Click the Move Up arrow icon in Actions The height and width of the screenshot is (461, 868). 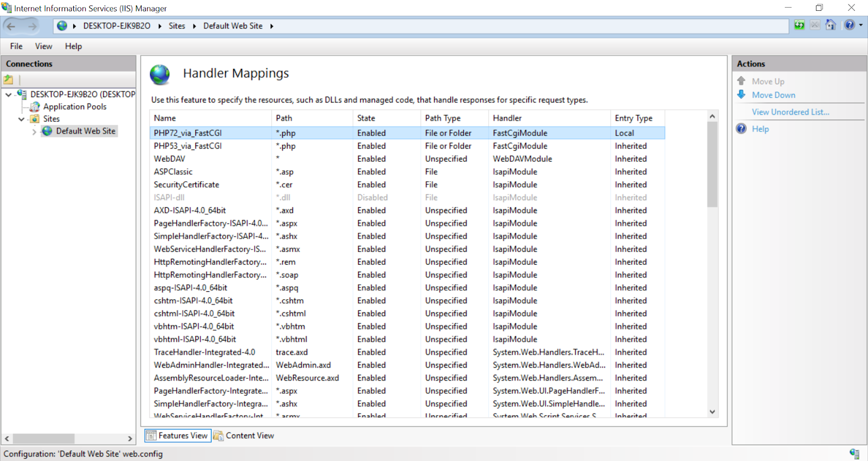pos(742,81)
